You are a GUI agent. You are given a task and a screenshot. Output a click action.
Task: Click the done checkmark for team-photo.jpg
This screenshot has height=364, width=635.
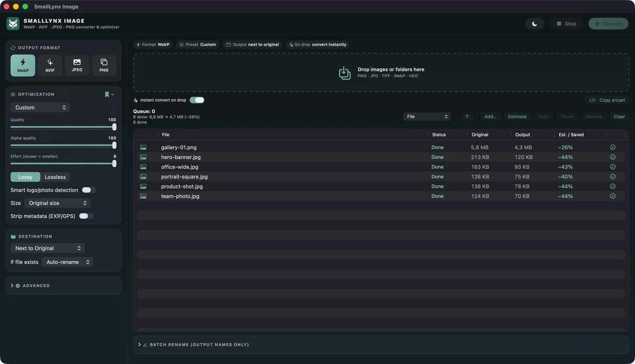613,196
